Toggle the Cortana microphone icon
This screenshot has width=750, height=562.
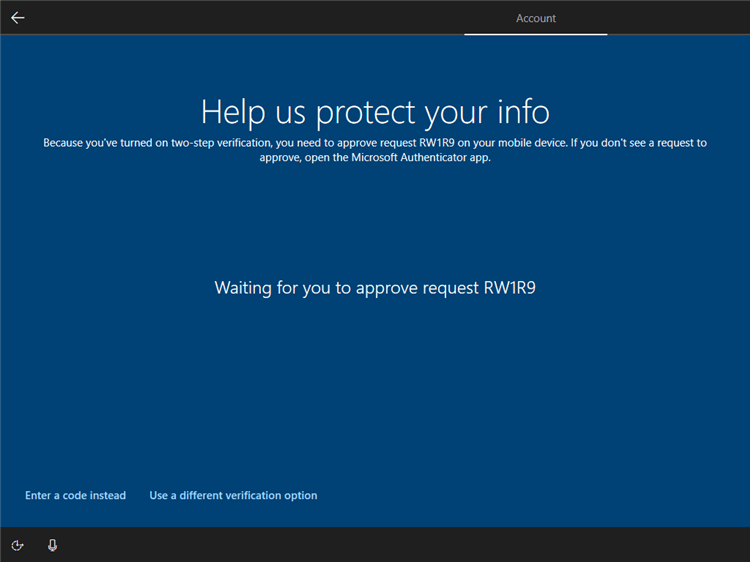tap(53, 545)
